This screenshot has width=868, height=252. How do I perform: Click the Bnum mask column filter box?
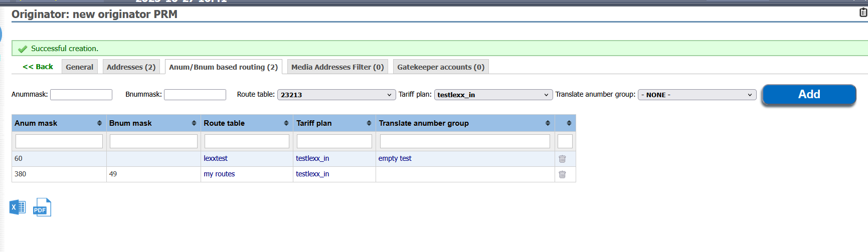pyautogui.click(x=153, y=141)
